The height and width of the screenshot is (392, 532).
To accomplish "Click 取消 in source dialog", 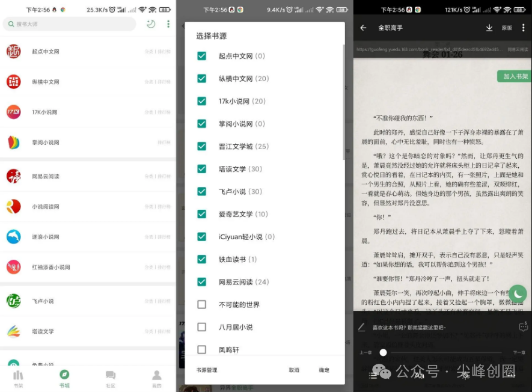I will point(294,370).
